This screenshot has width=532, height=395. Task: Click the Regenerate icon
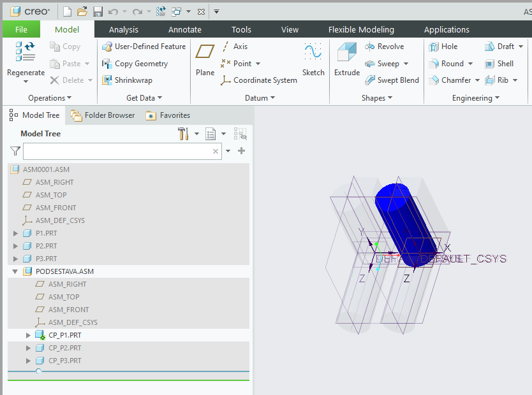point(26,52)
